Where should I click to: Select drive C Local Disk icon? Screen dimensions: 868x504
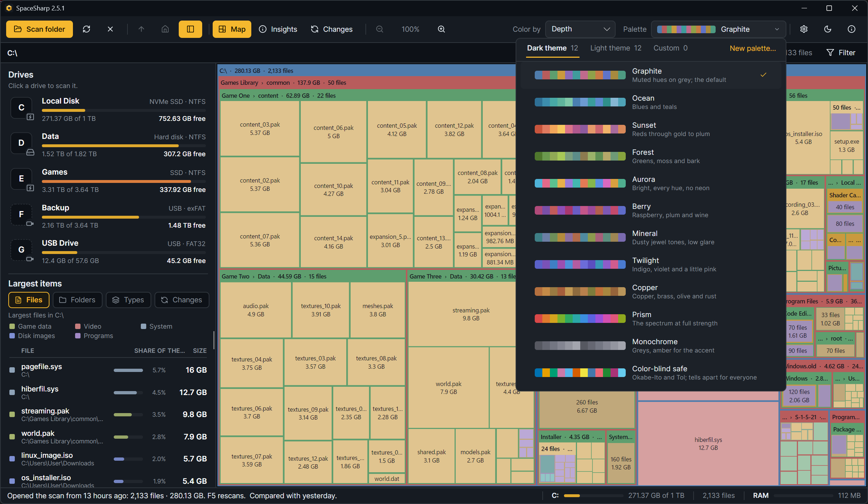coord(22,108)
